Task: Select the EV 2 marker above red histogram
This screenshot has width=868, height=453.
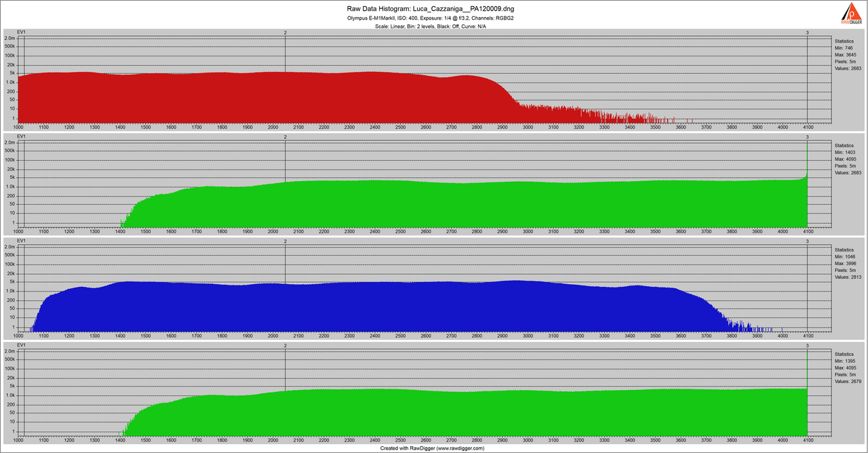Action: (x=285, y=33)
